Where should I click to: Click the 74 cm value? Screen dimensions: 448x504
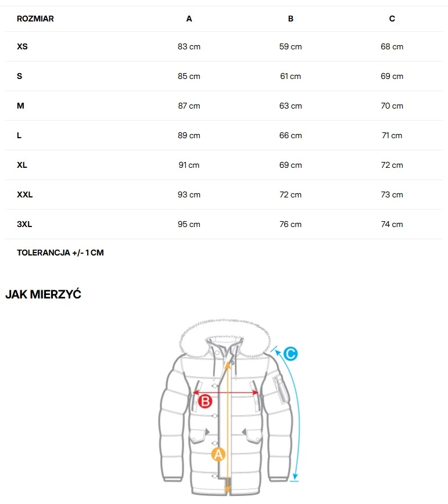click(392, 224)
